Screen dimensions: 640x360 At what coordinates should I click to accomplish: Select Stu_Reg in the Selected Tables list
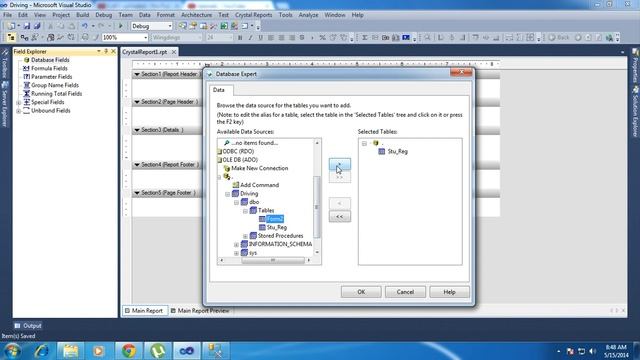coord(397,151)
